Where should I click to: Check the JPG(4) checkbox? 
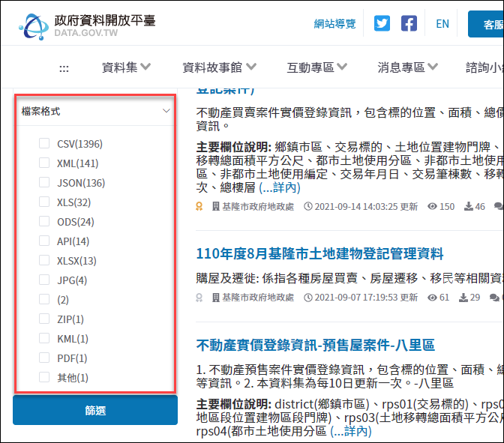pos(44,280)
